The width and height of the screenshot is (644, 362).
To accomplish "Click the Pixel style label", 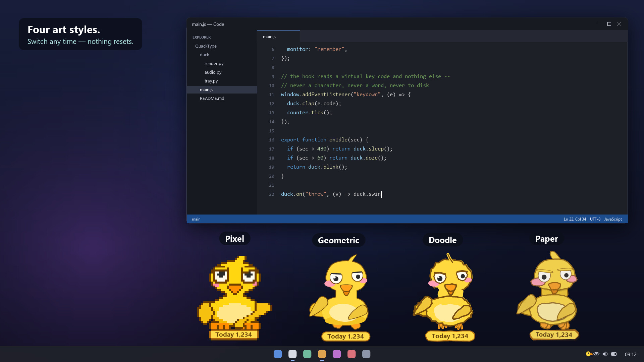I will click(234, 239).
